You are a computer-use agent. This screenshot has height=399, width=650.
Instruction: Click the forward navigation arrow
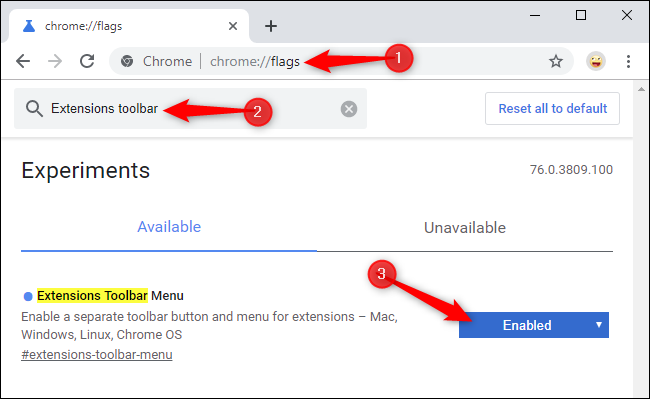click(55, 61)
